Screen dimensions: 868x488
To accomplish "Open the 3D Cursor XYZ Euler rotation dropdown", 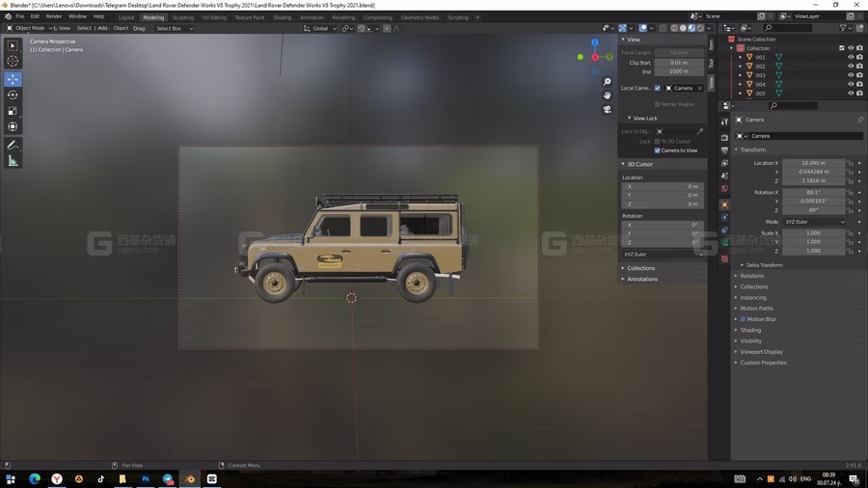I will tap(663, 255).
